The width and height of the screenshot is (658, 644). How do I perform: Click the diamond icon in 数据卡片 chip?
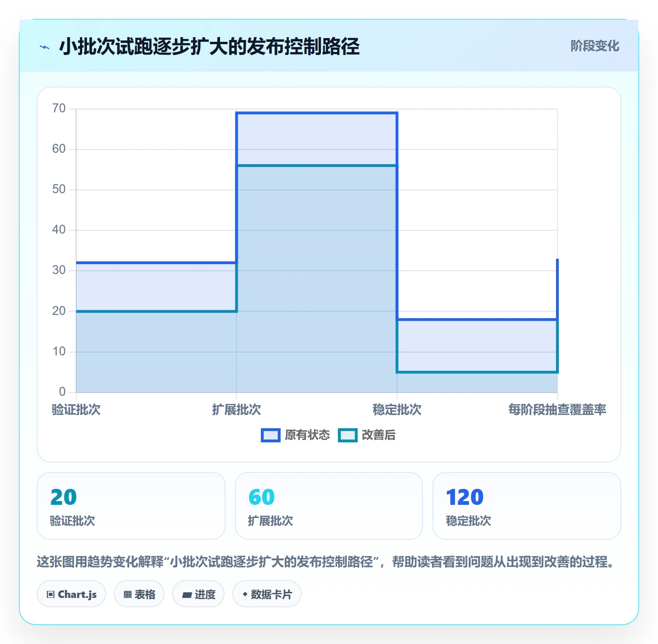click(x=245, y=594)
